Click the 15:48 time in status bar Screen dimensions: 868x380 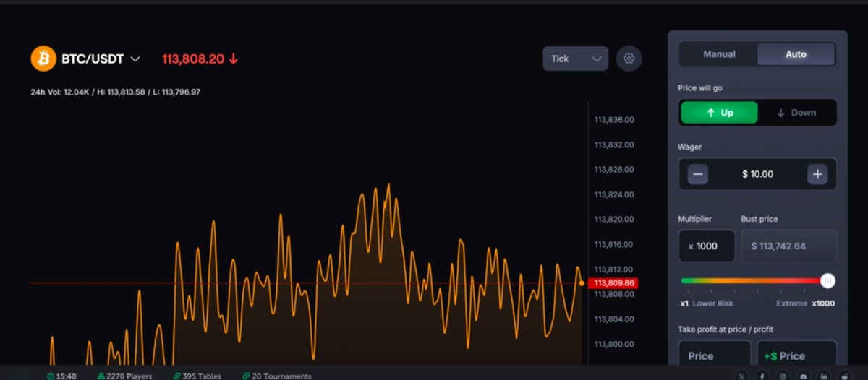click(66, 376)
